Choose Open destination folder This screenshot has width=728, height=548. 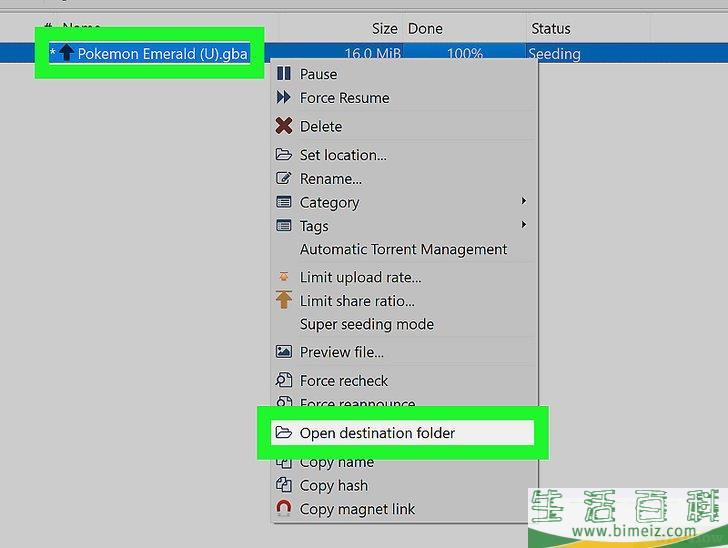coord(377,433)
